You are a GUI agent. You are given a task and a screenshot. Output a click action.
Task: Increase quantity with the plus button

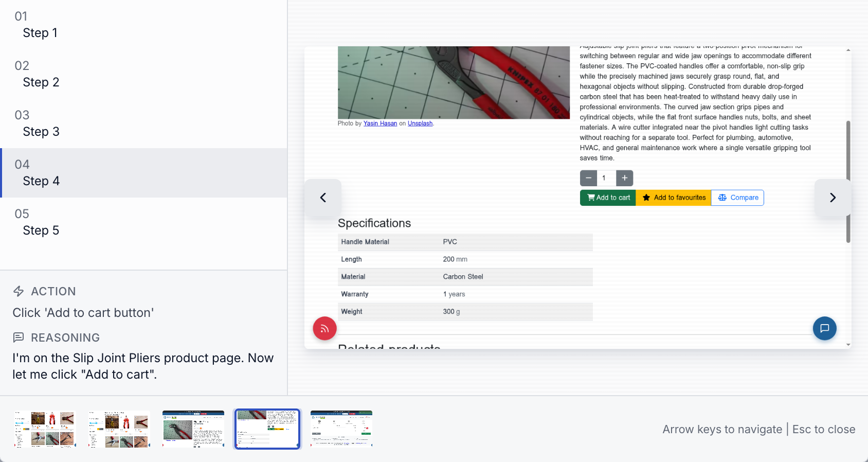[x=624, y=178]
